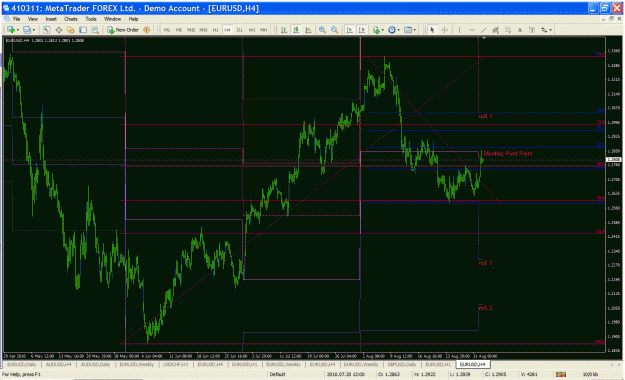Image resolution: width=625 pixels, height=380 pixels.
Task: Open the Strategy Tester icon
Action: 95,30
